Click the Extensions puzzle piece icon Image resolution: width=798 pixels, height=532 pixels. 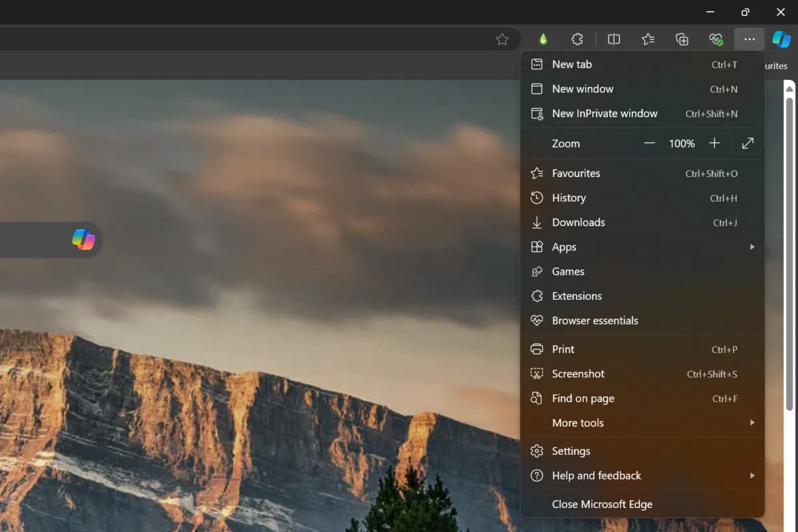(577, 39)
